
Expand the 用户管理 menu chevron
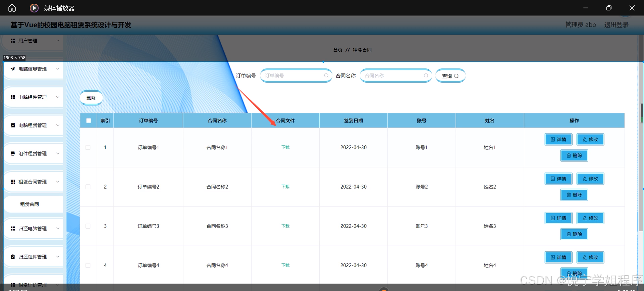58,41
